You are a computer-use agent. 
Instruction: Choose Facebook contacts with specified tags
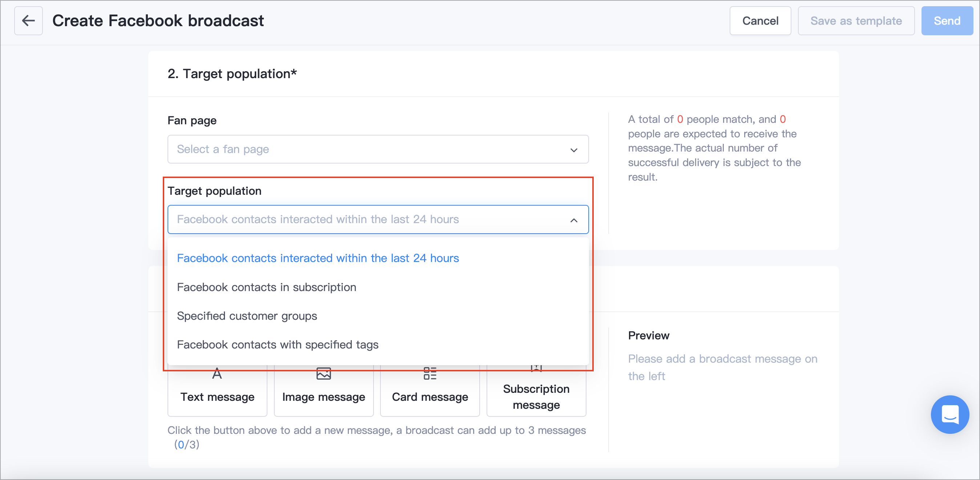(378, 344)
